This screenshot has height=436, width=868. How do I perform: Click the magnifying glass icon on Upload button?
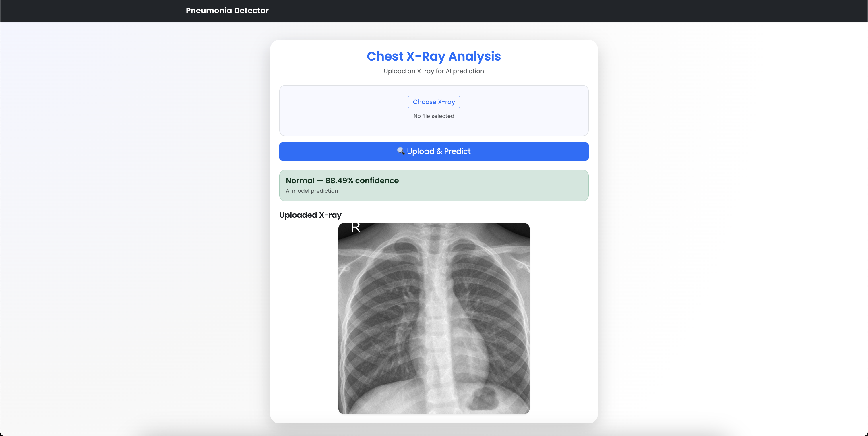tap(400, 151)
